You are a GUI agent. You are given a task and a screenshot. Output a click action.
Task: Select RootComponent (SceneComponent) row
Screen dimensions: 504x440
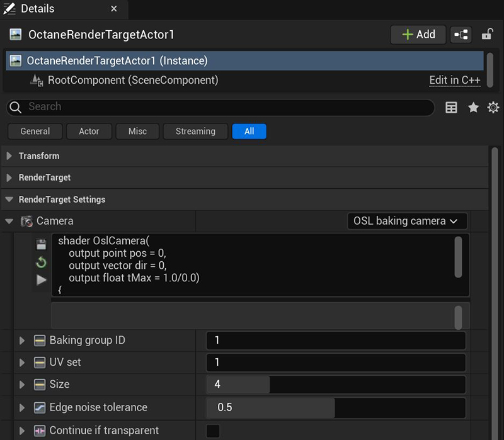pyautogui.click(x=244, y=80)
